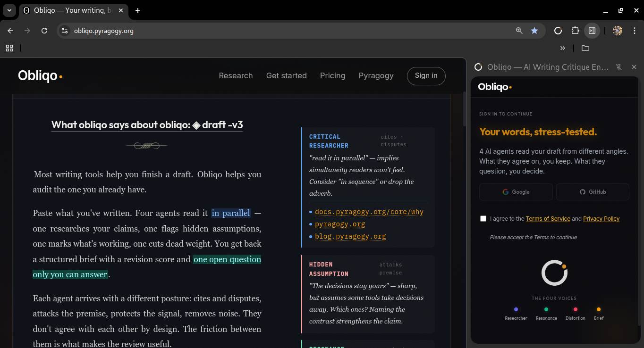This screenshot has width=644, height=348.
Task: Click the highlighted phrase 'in parallel'
Action: 231,213
